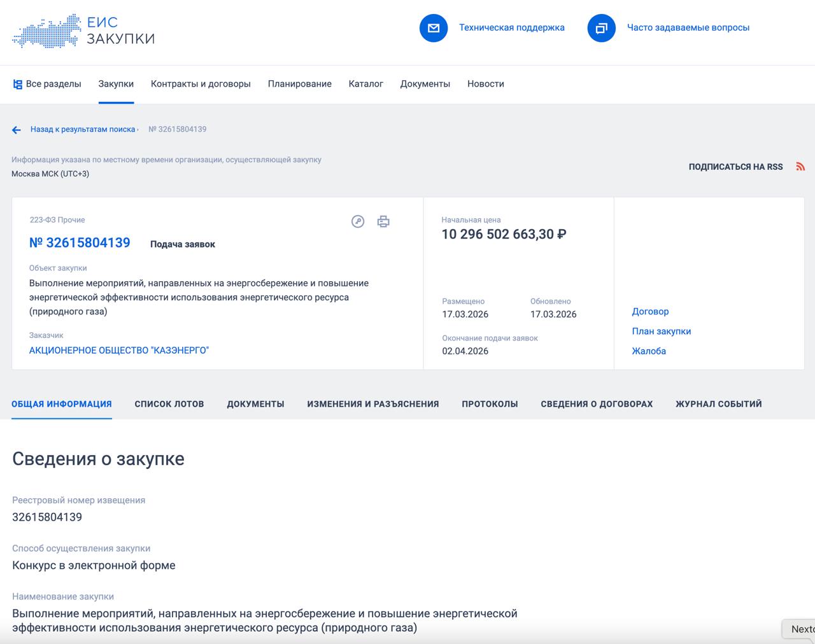This screenshot has height=644, width=815.
Task: Open the Протоколы tab
Action: pyautogui.click(x=490, y=404)
